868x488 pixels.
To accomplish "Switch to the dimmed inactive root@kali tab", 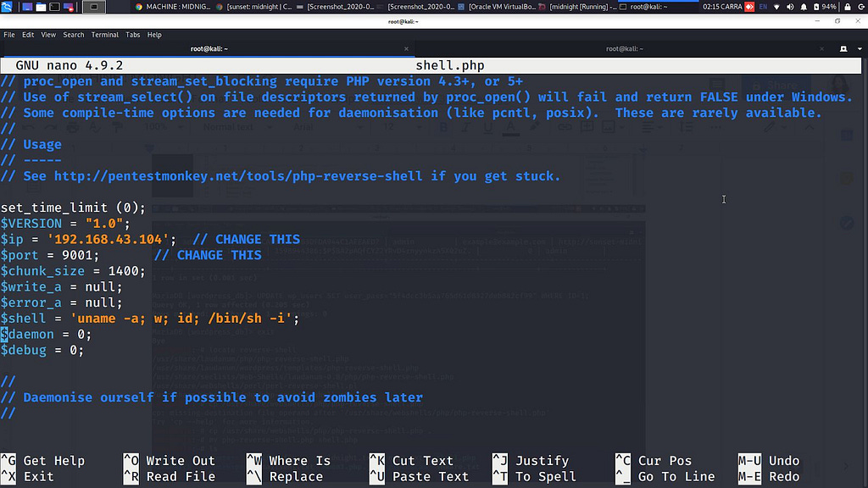I will point(624,48).
